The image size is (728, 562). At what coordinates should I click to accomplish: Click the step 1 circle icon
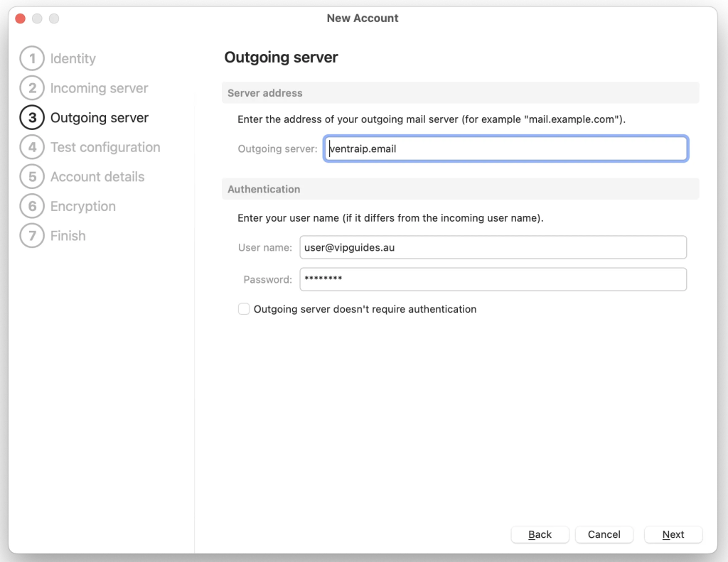[x=32, y=59]
